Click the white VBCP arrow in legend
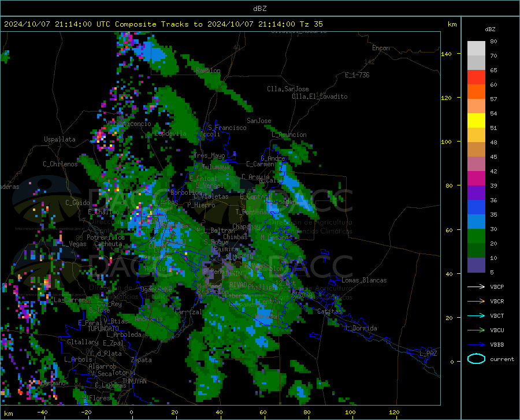 (x=476, y=287)
